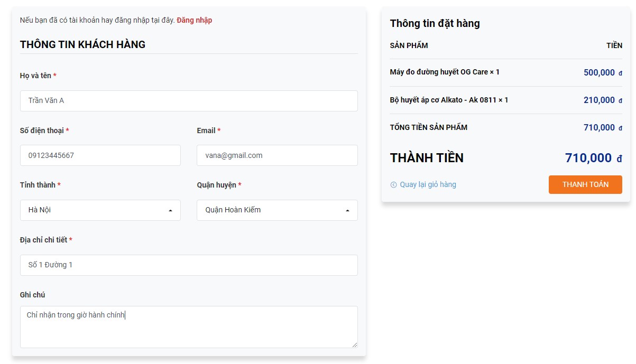Viewport: 636px width, 364px height.
Task: Click the Email field label
Action: click(206, 130)
